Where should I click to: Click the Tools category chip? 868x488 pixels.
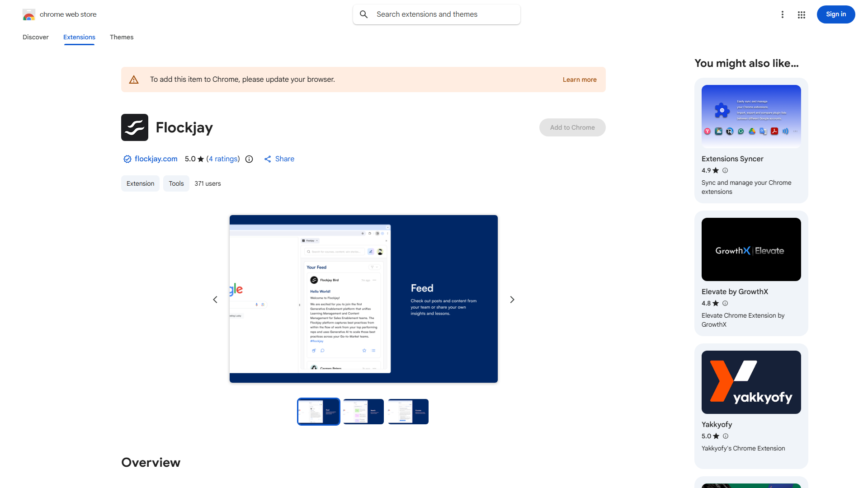(176, 183)
